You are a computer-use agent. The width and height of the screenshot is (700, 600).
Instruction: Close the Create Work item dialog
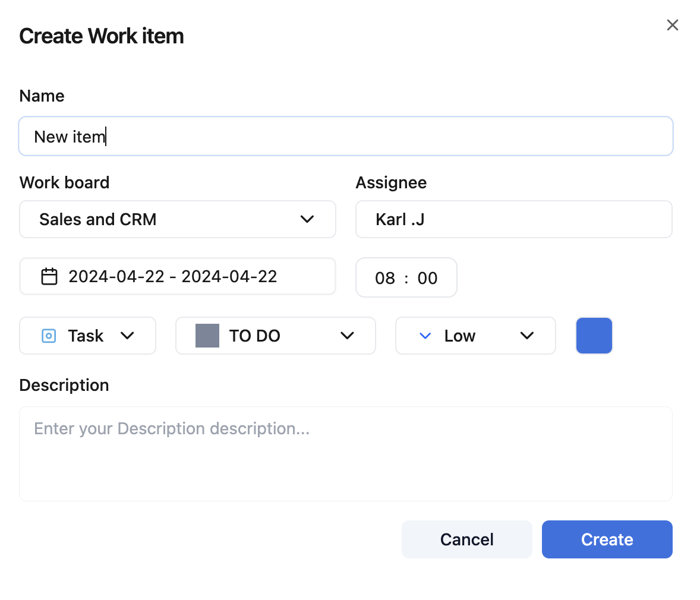672,25
